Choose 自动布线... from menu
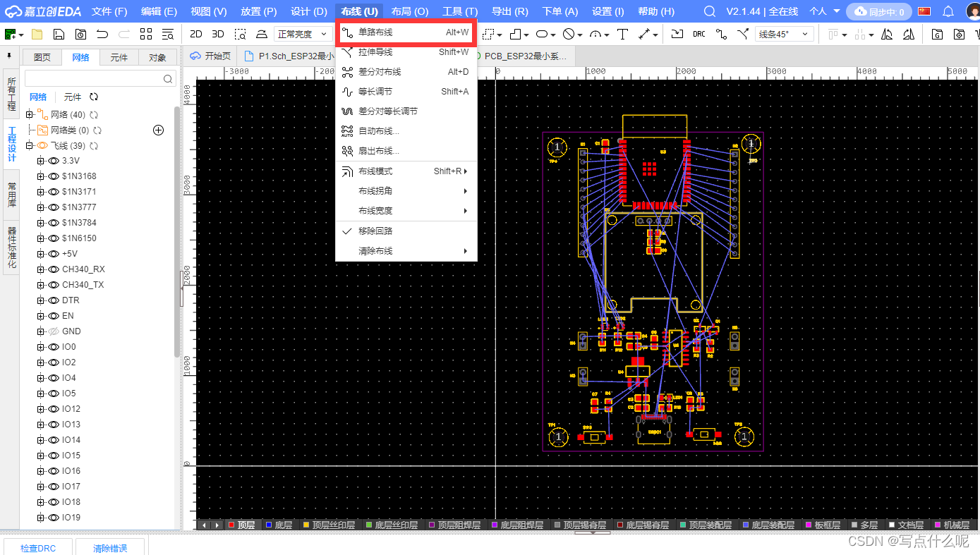Image resolution: width=980 pixels, height=555 pixels. click(406, 131)
